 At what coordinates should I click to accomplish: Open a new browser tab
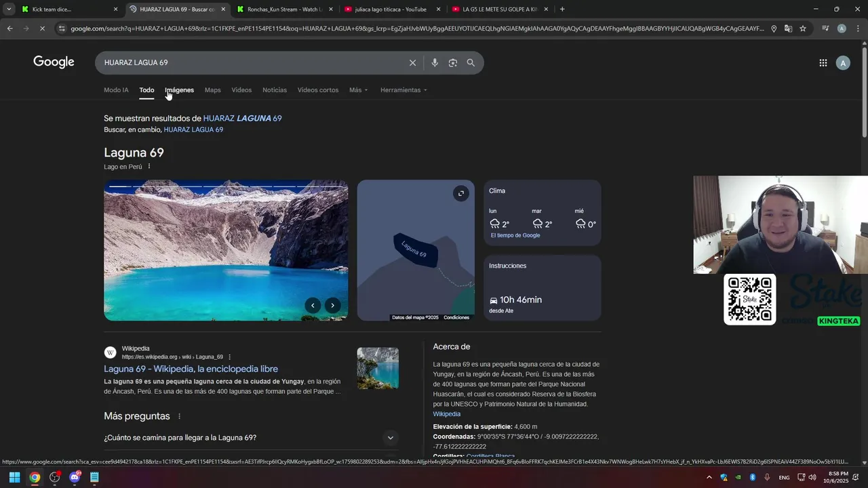point(562,9)
